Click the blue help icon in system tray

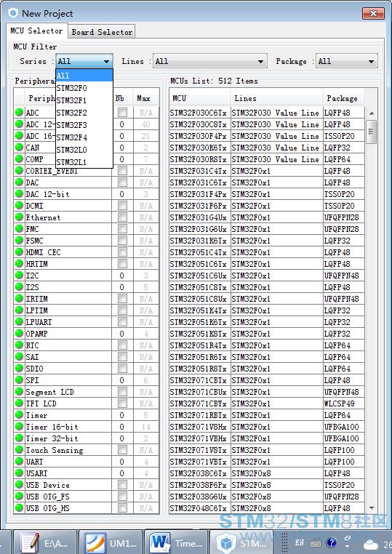point(331,542)
